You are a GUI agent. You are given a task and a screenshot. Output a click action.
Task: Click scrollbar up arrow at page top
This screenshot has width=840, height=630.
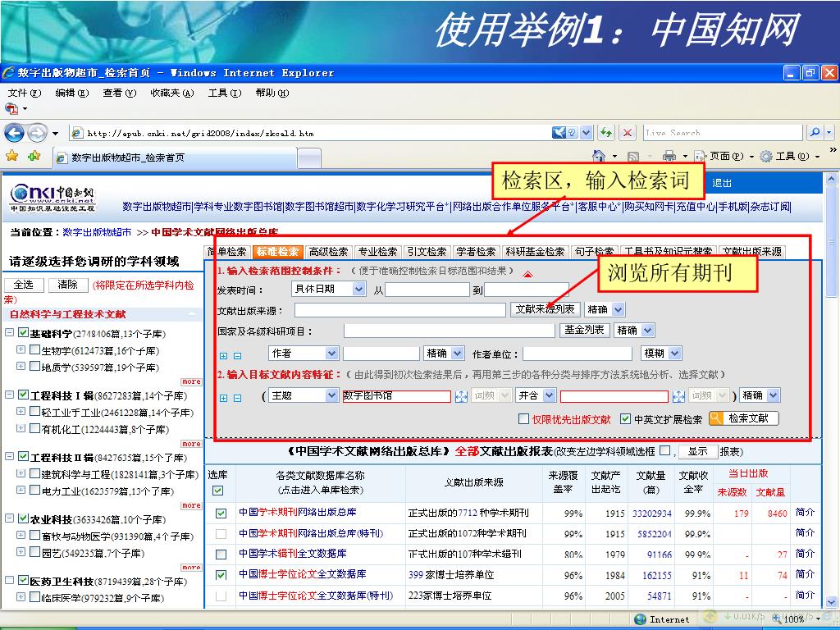(x=831, y=178)
